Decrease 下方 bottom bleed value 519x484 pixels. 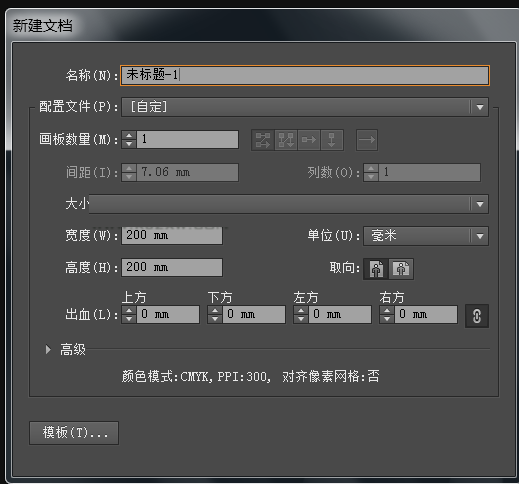[x=215, y=319]
